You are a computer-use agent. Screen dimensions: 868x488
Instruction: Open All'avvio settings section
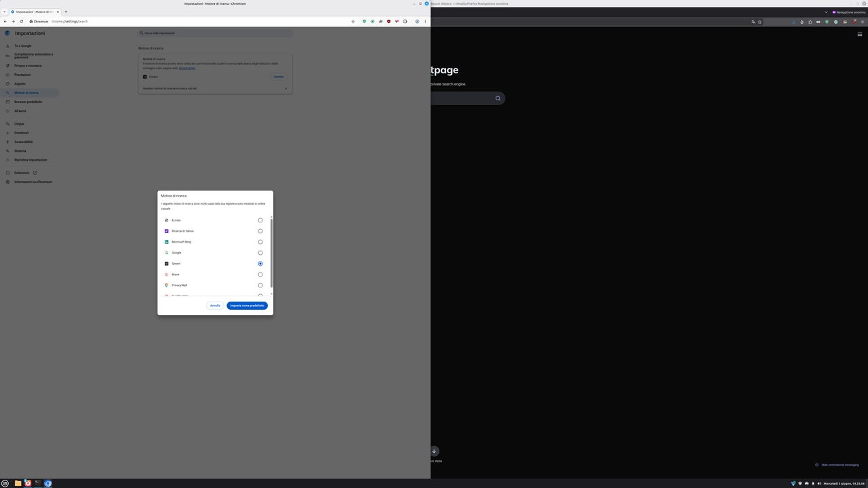tap(20, 111)
